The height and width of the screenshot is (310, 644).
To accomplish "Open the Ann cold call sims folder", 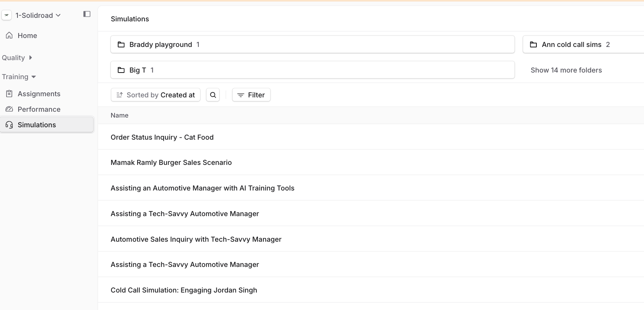I will pos(583,45).
